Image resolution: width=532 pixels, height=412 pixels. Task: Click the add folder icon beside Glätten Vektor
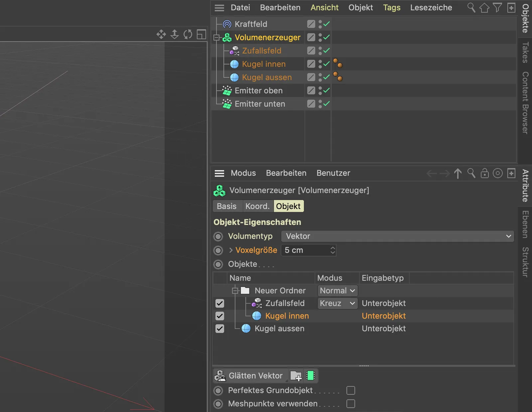coord(296,376)
